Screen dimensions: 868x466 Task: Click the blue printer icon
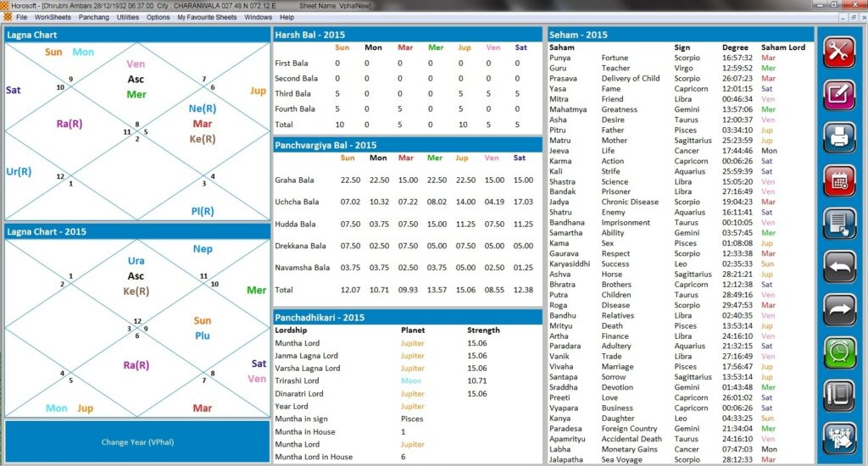tap(839, 136)
